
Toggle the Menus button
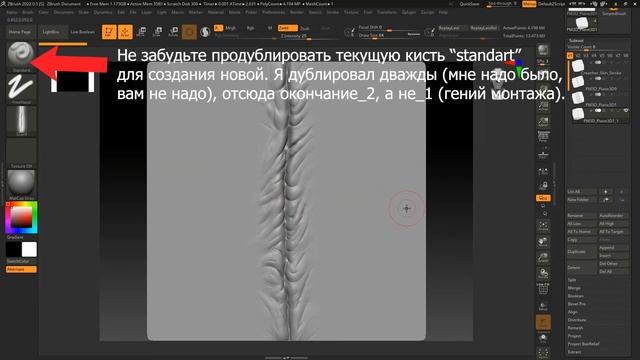(x=529, y=4)
